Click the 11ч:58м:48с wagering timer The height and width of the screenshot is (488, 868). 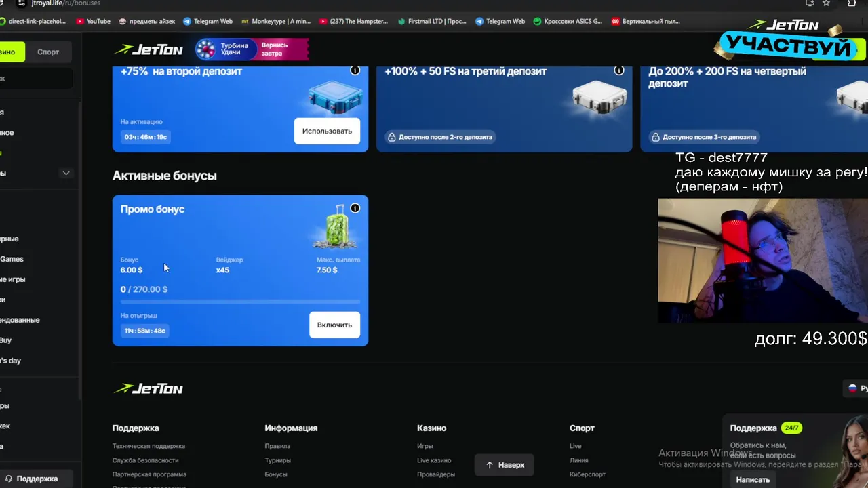[144, 331]
